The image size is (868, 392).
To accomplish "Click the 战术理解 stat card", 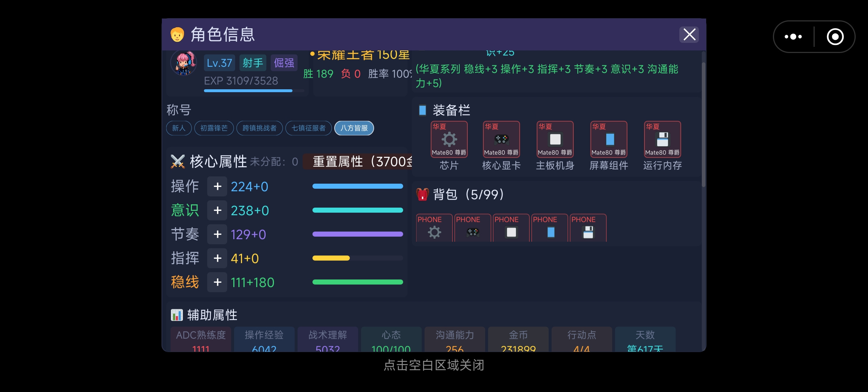I will pyautogui.click(x=328, y=339).
